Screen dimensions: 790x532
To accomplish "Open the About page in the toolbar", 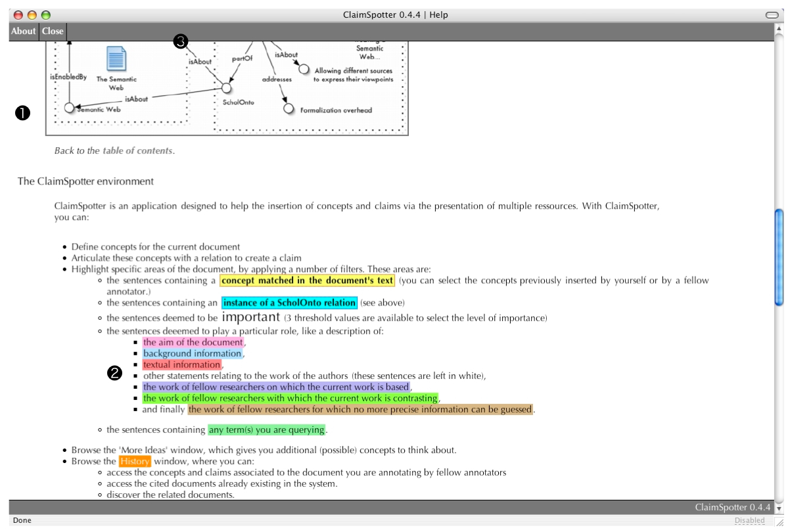I will tap(24, 31).
